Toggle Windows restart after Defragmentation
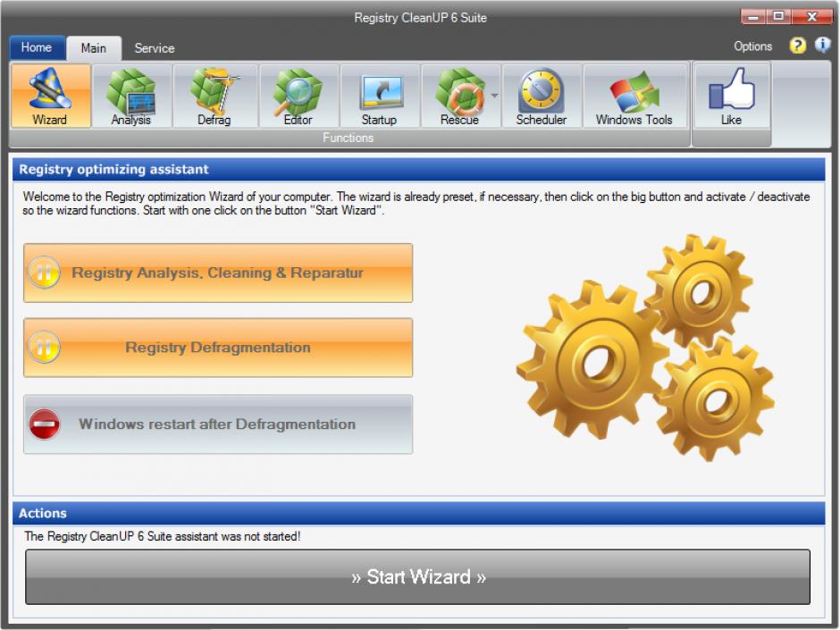Screen dimensions: 840x630 218,424
